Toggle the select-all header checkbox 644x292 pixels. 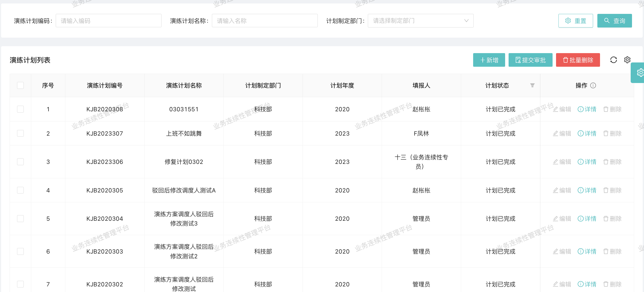coord(20,85)
